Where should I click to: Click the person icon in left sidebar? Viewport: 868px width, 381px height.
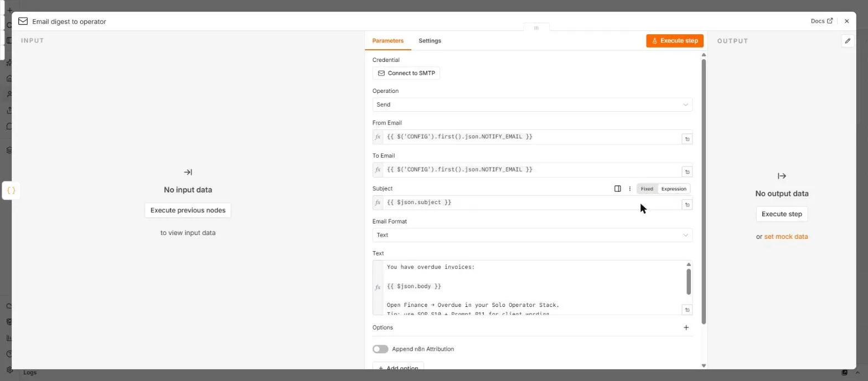[x=9, y=94]
